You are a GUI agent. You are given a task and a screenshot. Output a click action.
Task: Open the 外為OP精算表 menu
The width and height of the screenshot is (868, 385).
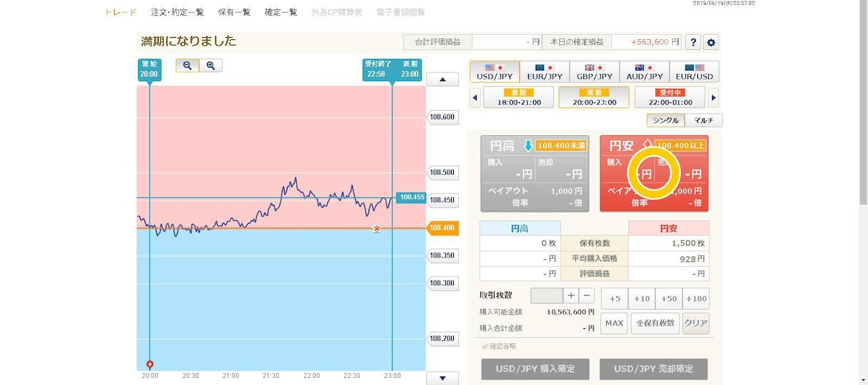[x=337, y=12]
